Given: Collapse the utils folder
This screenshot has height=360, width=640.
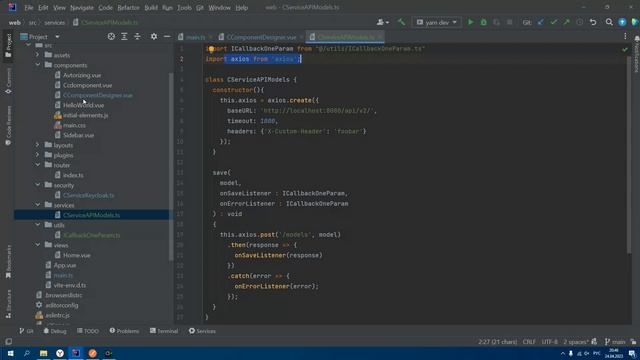Looking at the screenshot, I should pyautogui.click(x=38, y=225).
